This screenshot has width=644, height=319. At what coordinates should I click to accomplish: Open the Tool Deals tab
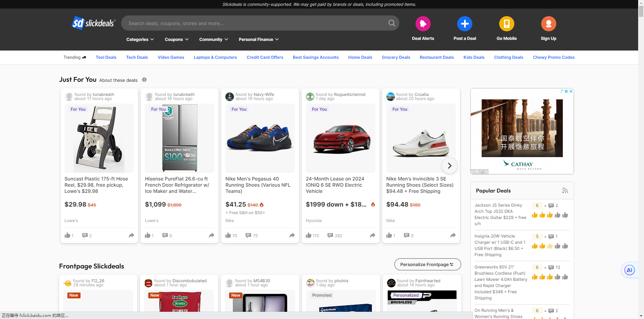click(106, 57)
